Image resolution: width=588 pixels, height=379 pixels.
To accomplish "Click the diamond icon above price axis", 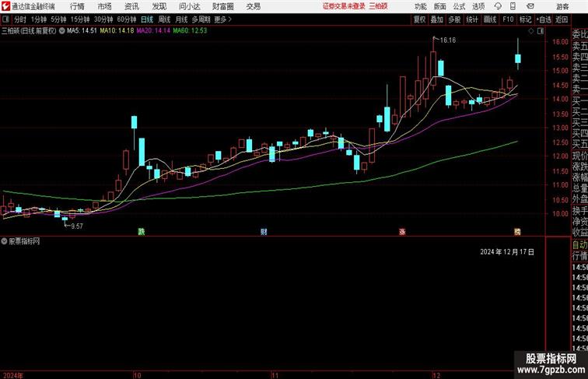I will click(531, 31).
